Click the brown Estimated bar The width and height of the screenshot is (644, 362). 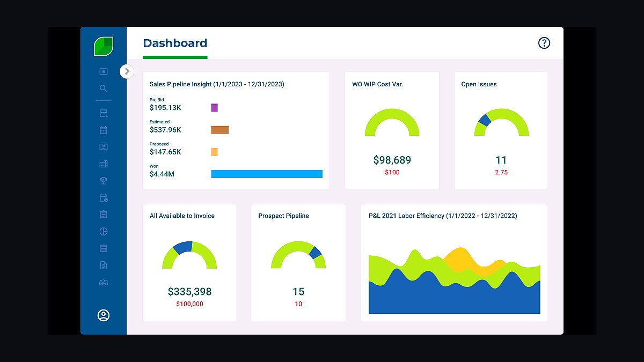coord(220,130)
